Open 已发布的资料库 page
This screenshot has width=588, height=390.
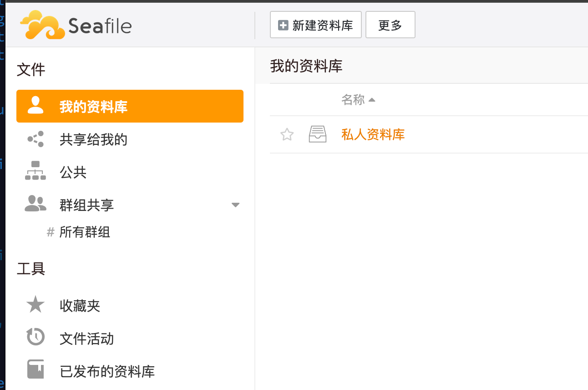coord(107,371)
